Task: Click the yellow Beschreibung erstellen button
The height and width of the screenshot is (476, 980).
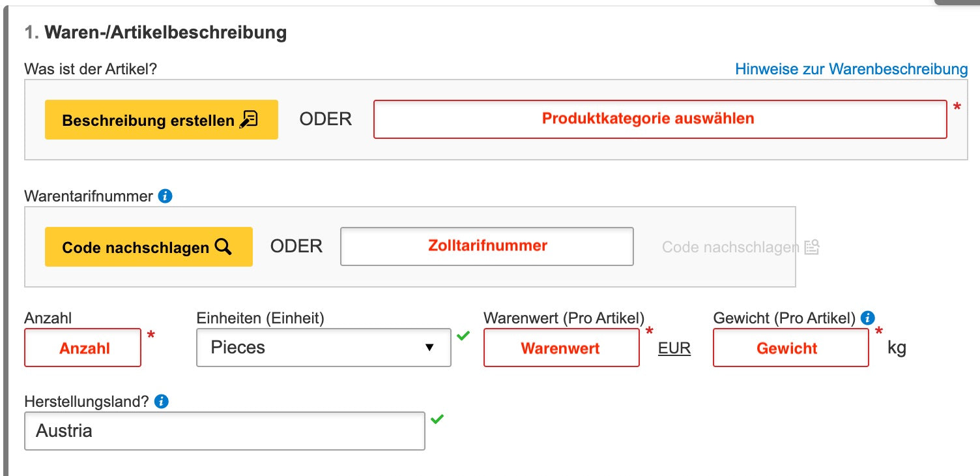Action: click(162, 119)
